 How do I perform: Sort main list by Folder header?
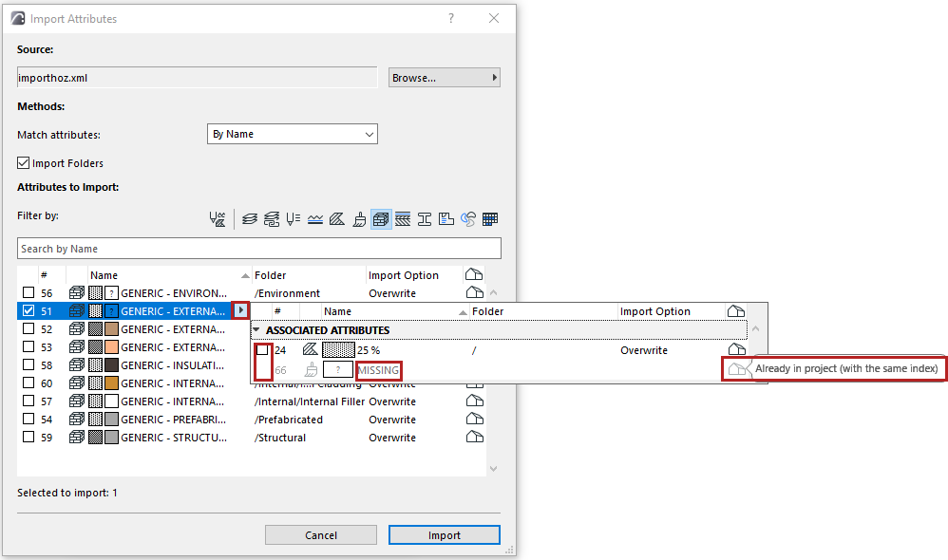(x=271, y=275)
